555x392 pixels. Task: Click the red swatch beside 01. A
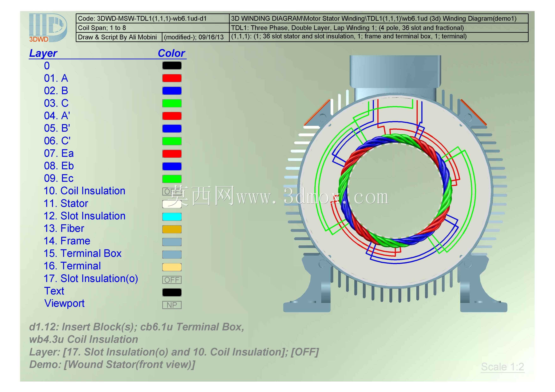click(x=172, y=78)
